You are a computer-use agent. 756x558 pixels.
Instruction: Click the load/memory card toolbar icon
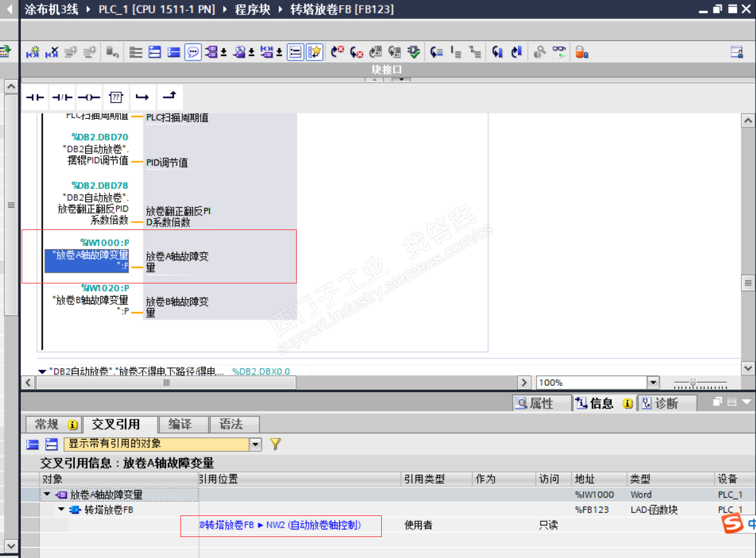tap(581, 52)
